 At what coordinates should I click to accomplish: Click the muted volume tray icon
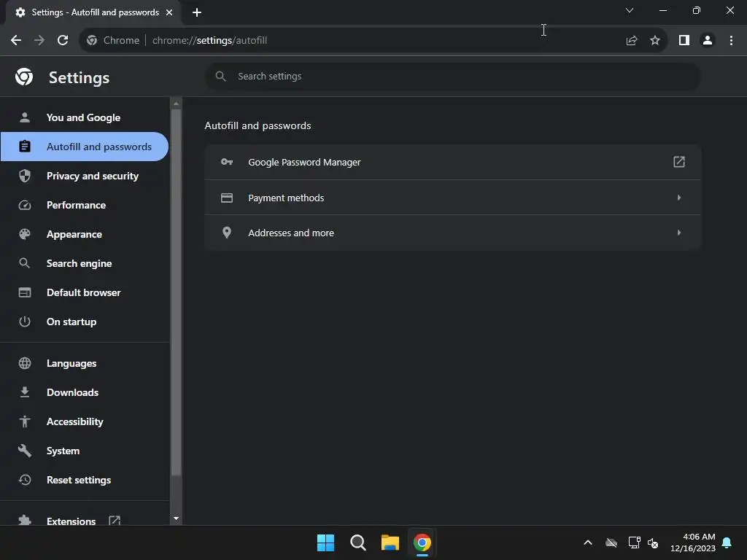click(653, 542)
